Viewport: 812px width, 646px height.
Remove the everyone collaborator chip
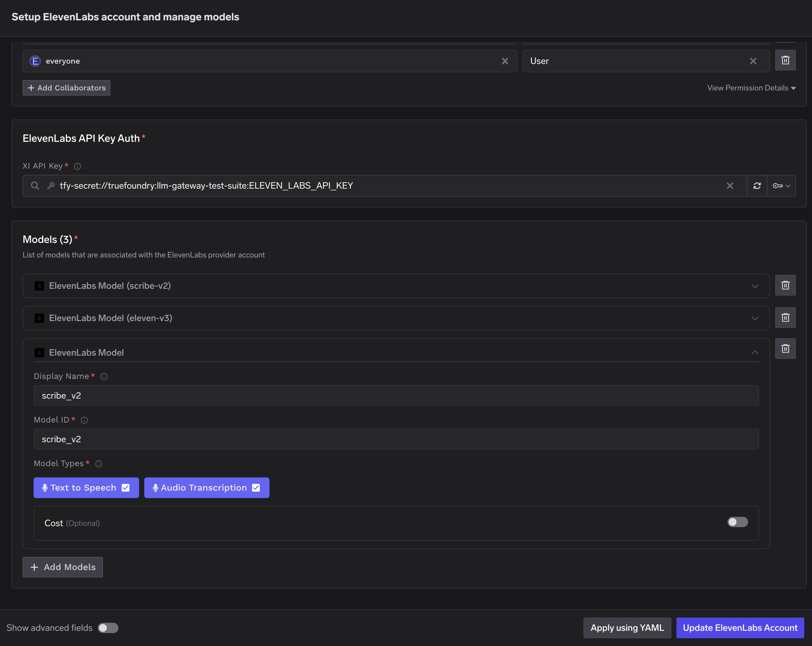[505, 61]
